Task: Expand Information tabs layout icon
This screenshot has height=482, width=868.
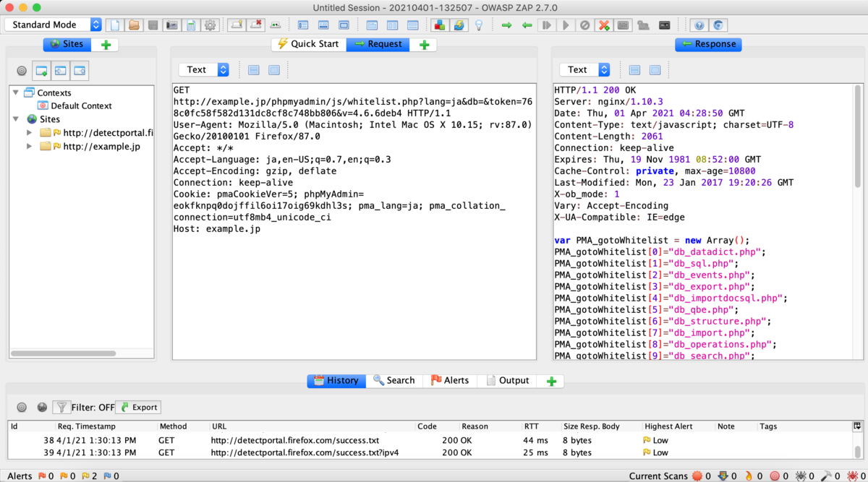Action: coord(323,25)
